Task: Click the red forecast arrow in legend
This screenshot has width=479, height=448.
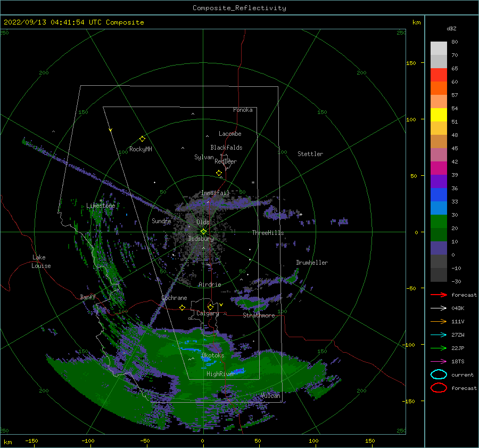Action: pyautogui.click(x=439, y=295)
